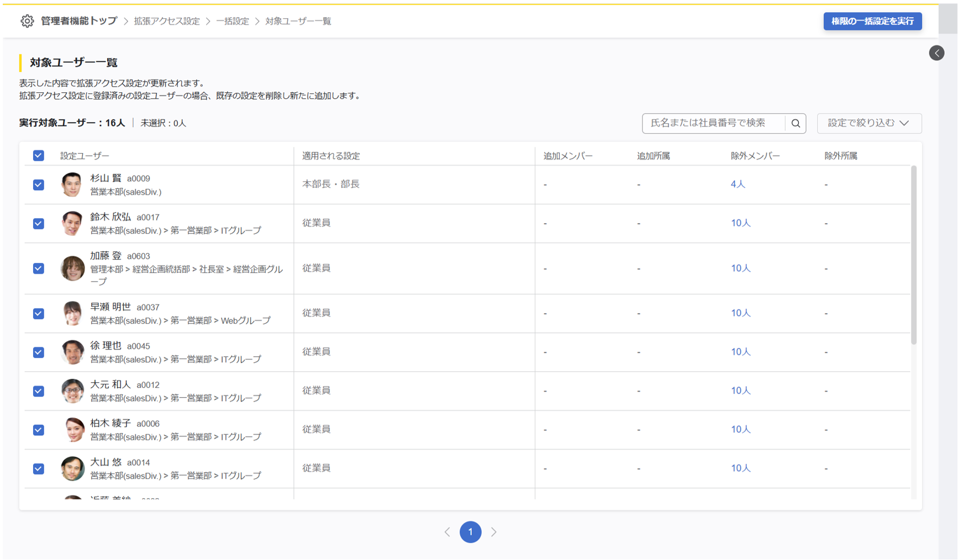
Task: Open avatar of 大元 和人
Action: (72, 391)
